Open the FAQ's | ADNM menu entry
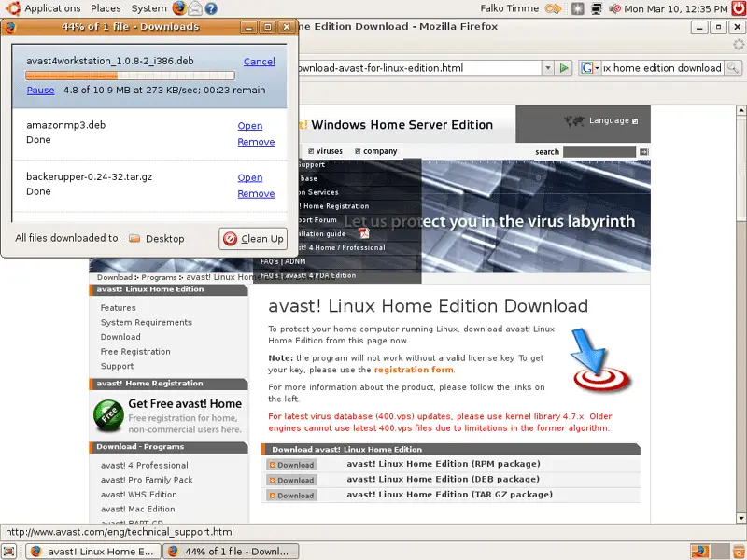 [283, 261]
